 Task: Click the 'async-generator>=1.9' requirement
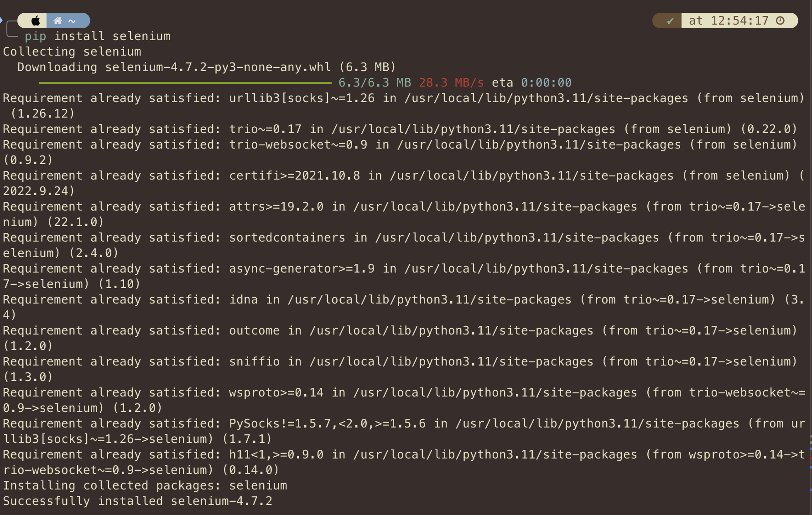tap(302, 268)
